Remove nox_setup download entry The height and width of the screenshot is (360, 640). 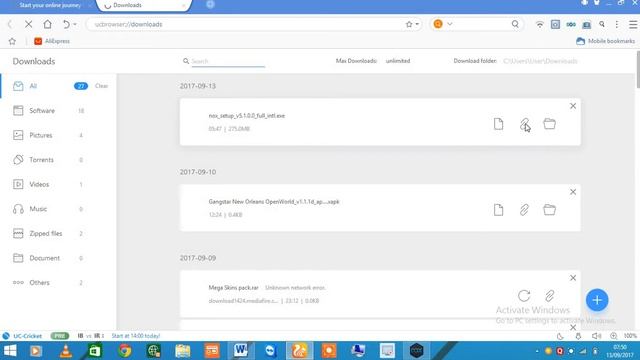[x=573, y=106]
